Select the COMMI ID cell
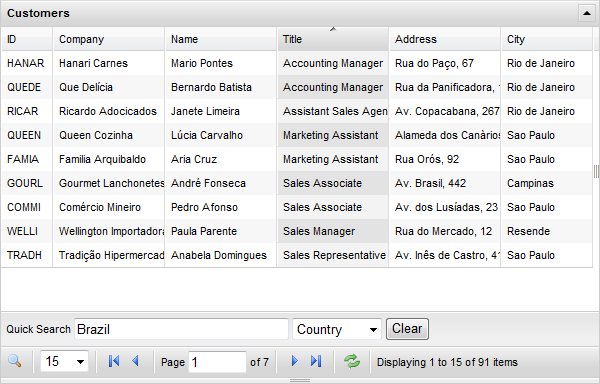Image resolution: width=600 pixels, height=384 pixels. 26,207
